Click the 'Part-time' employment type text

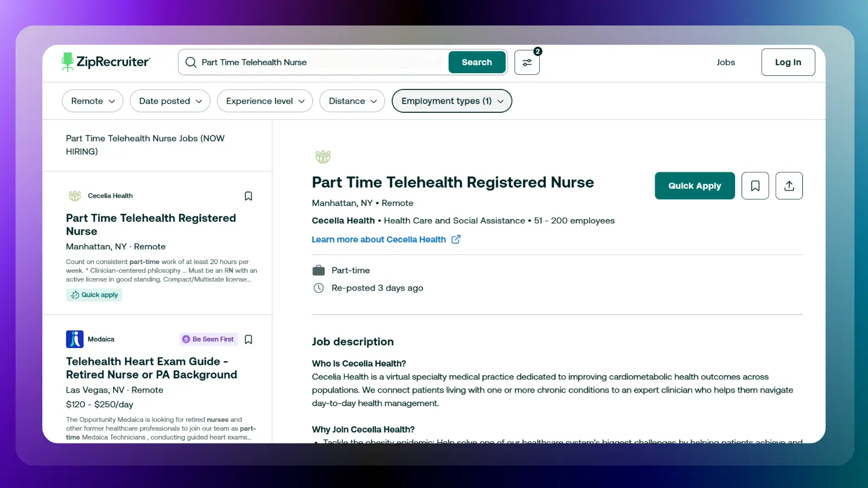tap(351, 270)
